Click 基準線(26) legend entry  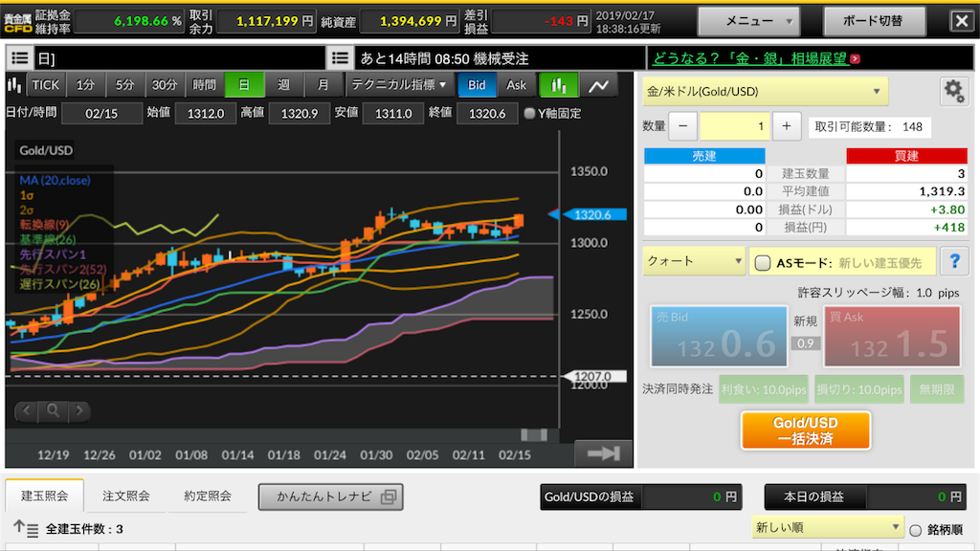[x=48, y=239]
